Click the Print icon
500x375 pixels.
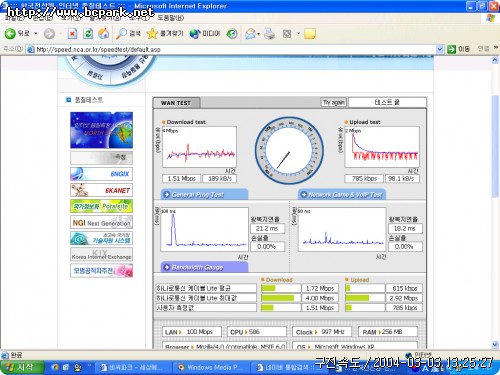click(x=269, y=33)
